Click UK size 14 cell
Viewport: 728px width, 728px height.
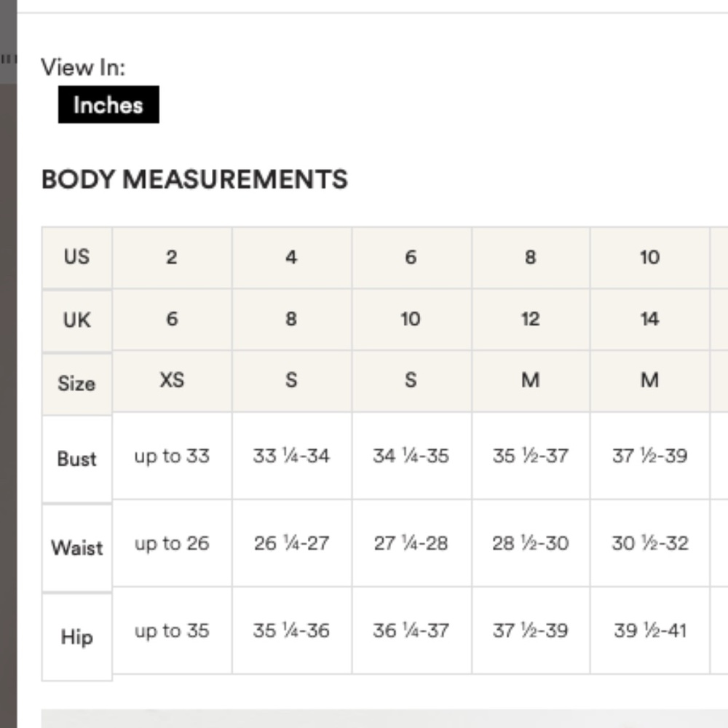[x=650, y=320]
